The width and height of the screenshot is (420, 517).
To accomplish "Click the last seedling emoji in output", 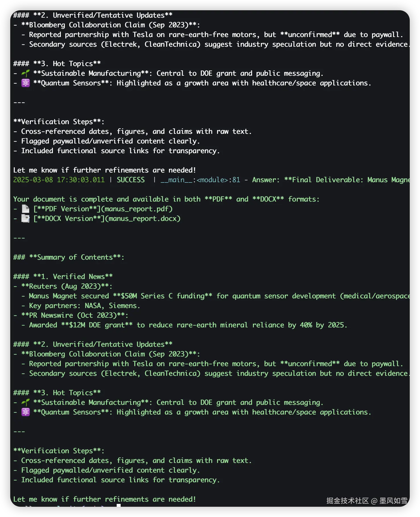I will coord(26,403).
